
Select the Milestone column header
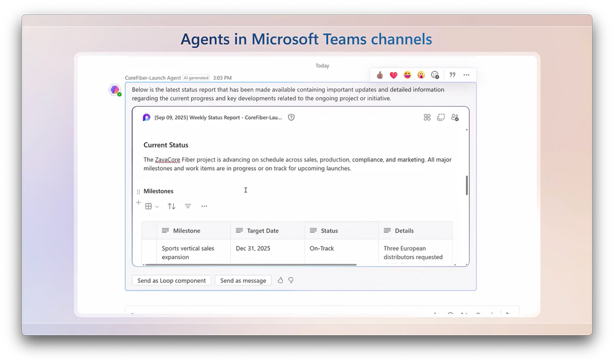[194, 231]
